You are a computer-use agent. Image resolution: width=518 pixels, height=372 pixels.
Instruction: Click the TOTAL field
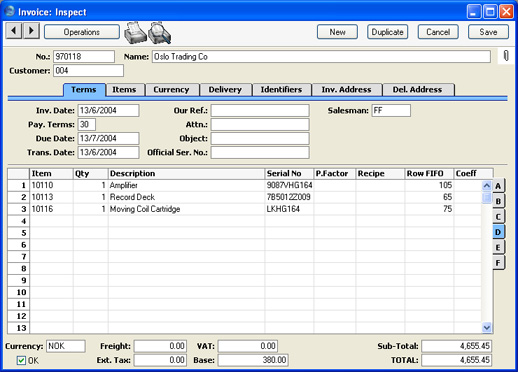point(456,360)
